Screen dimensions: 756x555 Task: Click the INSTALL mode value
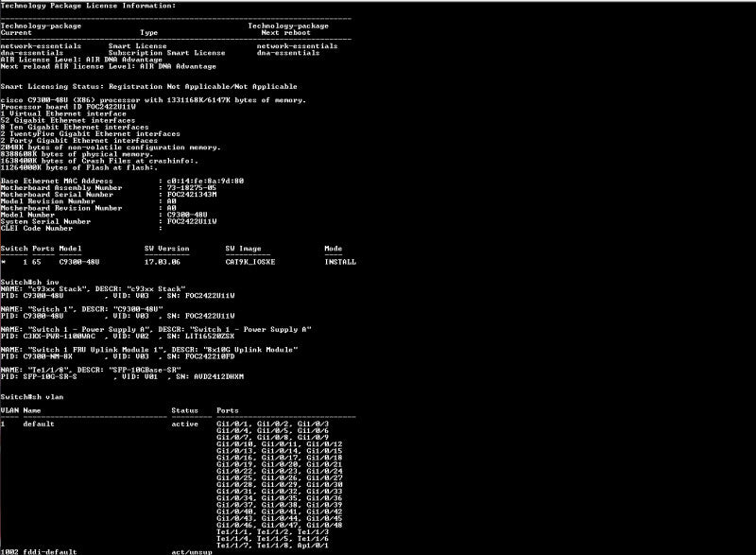[340, 262]
